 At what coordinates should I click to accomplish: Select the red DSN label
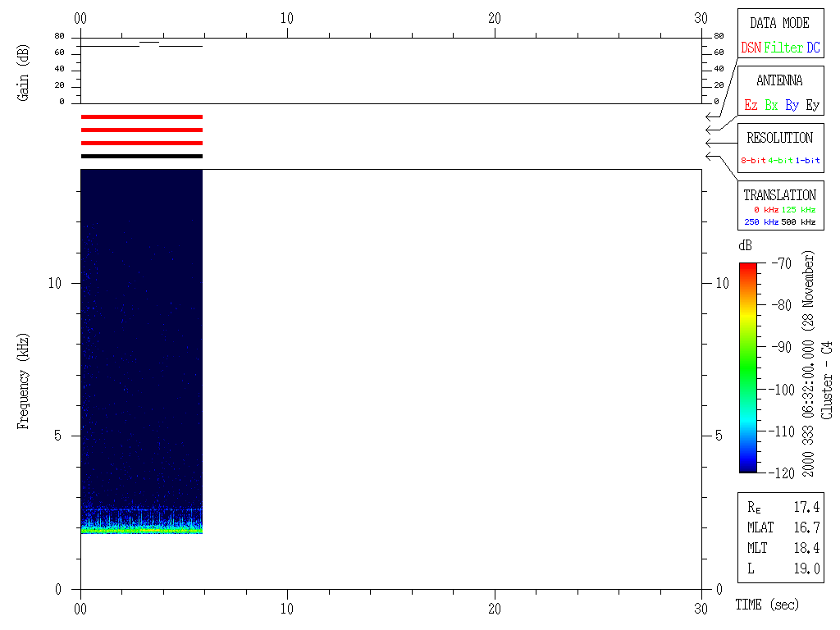(751, 48)
